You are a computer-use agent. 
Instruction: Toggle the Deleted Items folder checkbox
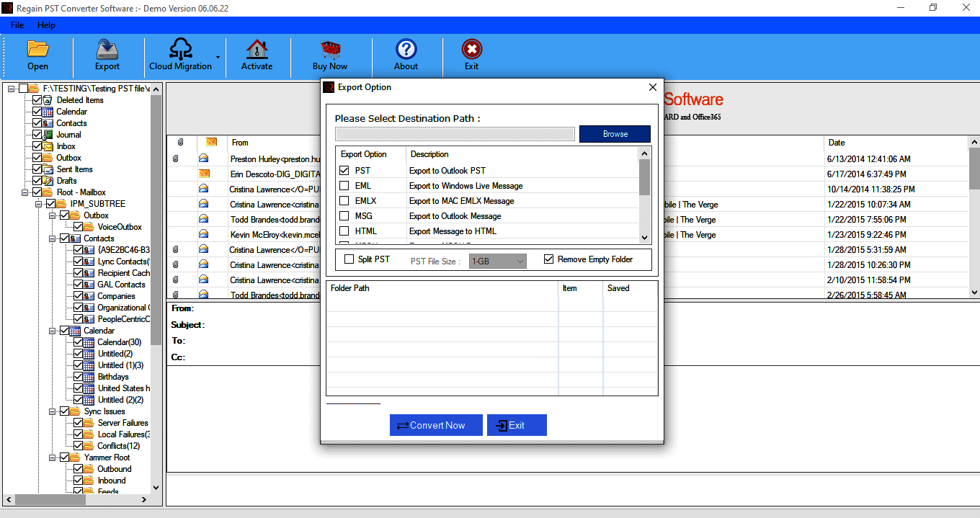click(37, 100)
